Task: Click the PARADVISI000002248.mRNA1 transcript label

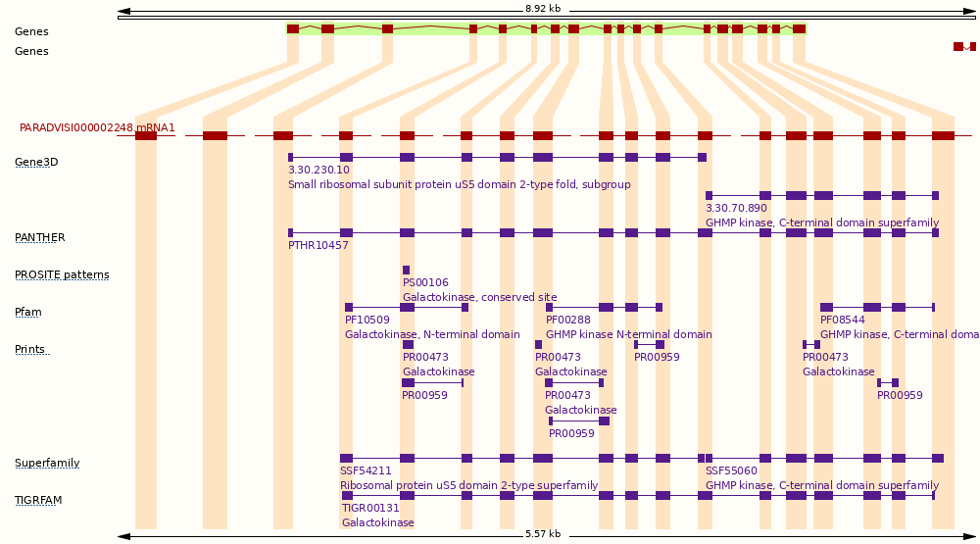Action: [x=97, y=128]
